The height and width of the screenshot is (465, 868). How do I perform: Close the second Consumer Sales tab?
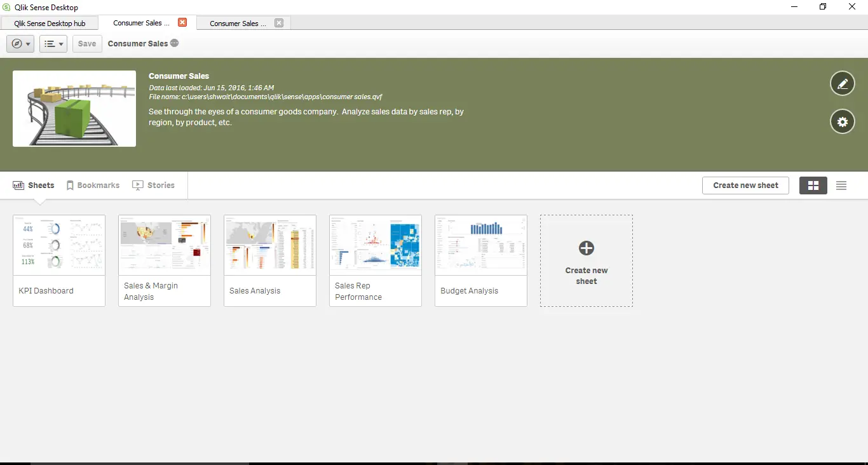tap(279, 23)
